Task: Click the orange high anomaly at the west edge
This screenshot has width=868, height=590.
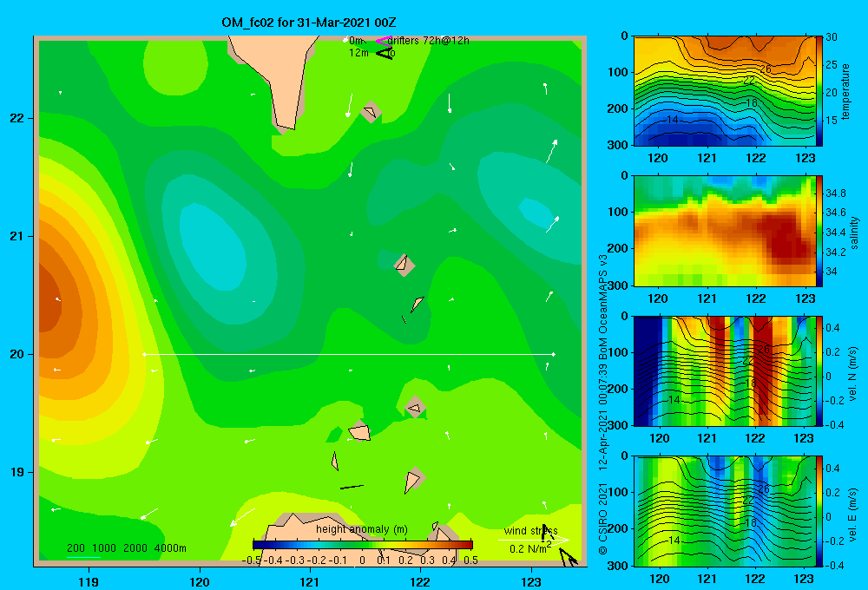Action: point(51,302)
